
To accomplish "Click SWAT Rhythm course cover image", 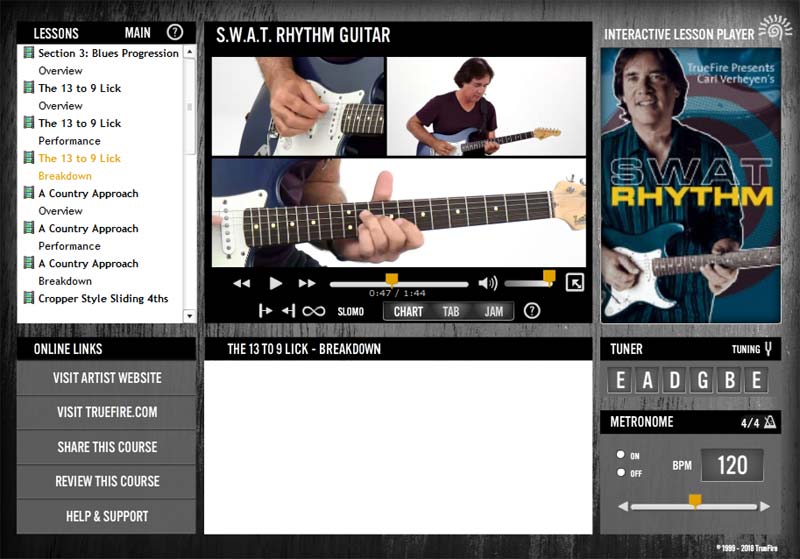I will [x=691, y=186].
